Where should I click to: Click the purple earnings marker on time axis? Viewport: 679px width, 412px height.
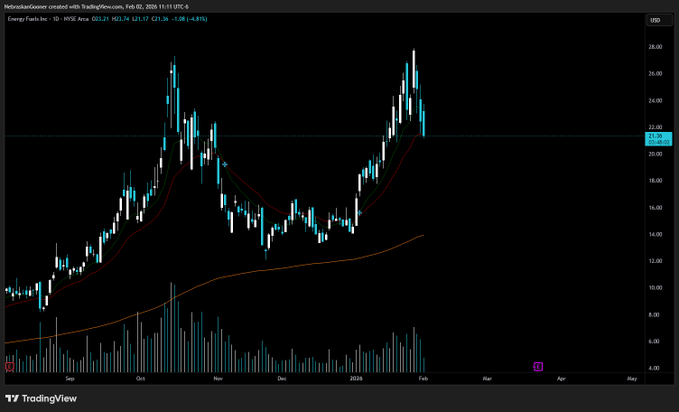538,367
